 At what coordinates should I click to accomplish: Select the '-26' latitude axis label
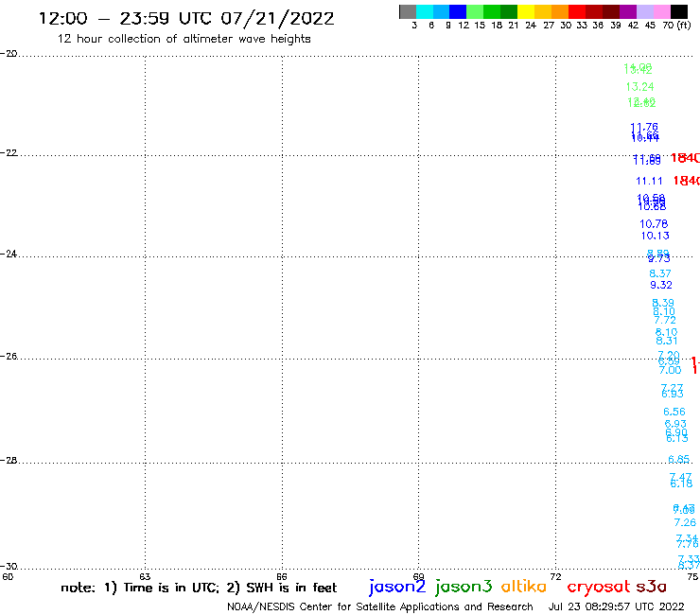tap(9, 356)
